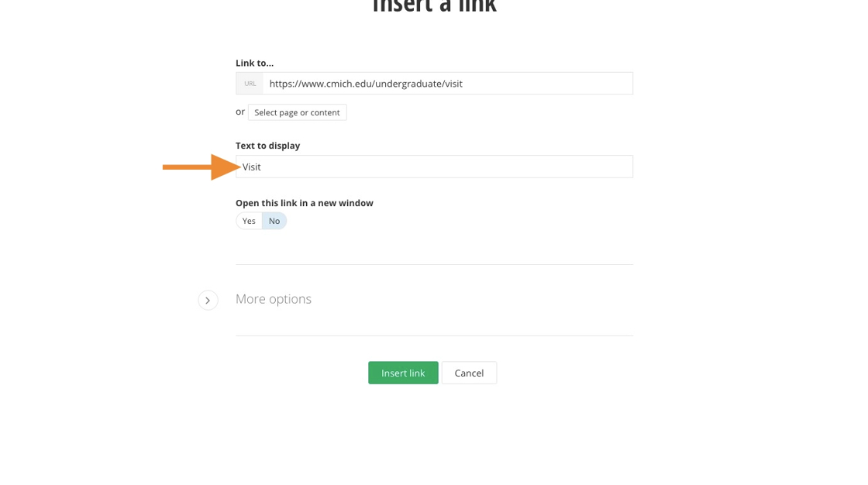This screenshot has width=868, height=485.
Task: Click the "Link to..." field label
Action: pyautogui.click(x=254, y=63)
